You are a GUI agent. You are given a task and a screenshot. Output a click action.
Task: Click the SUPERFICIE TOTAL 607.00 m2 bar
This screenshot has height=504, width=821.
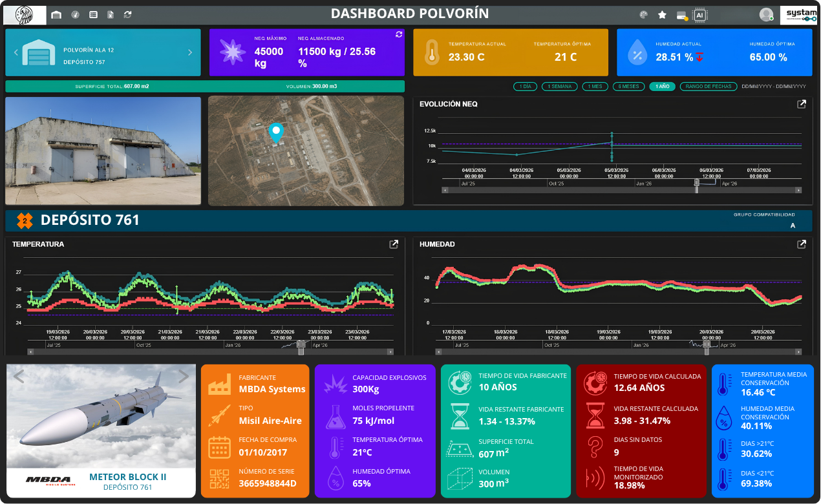pyautogui.click(x=112, y=86)
